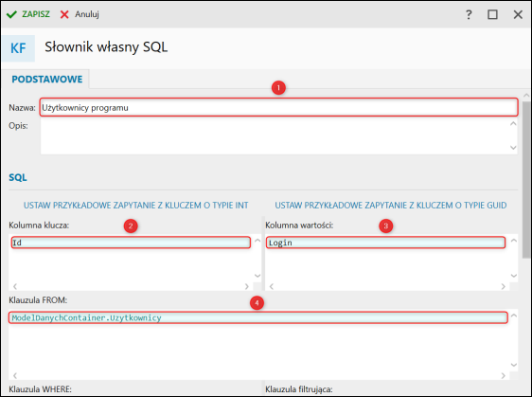Viewport: 532px width, 397px height.
Task: Click the down arrow in Opis box
Action: point(513,148)
